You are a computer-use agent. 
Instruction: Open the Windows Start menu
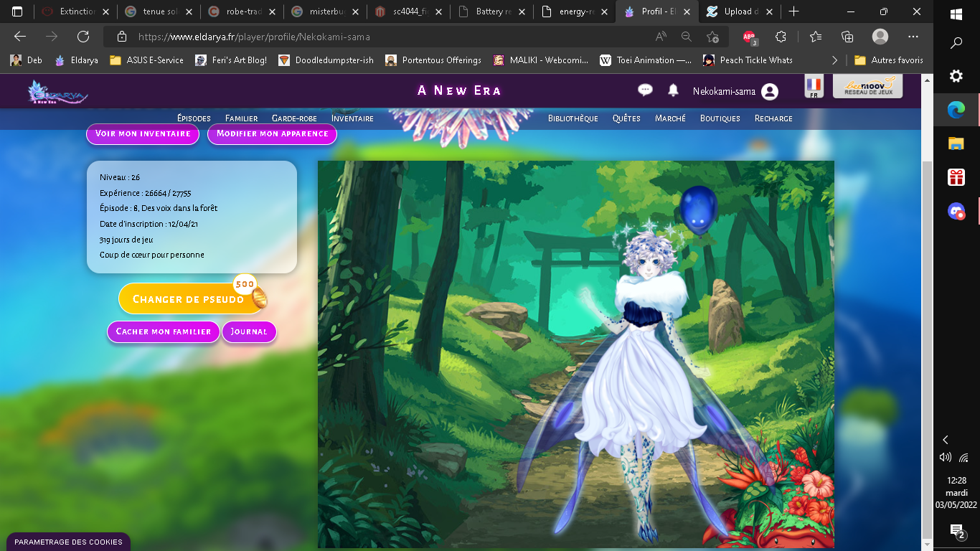point(956,14)
